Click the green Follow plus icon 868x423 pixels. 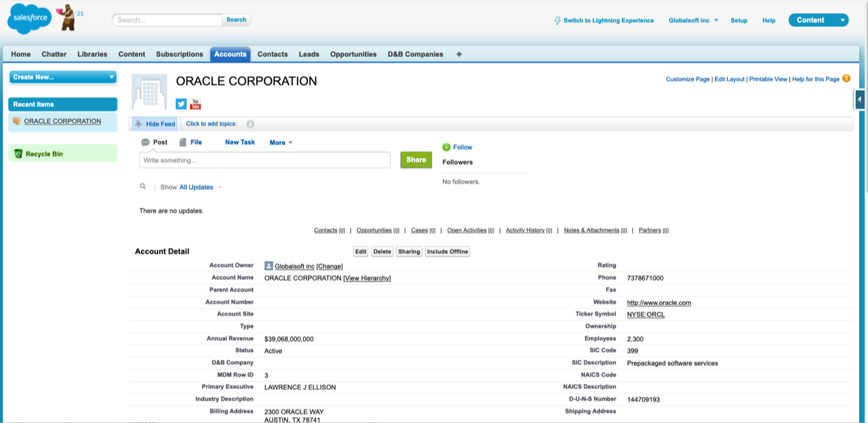446,147
